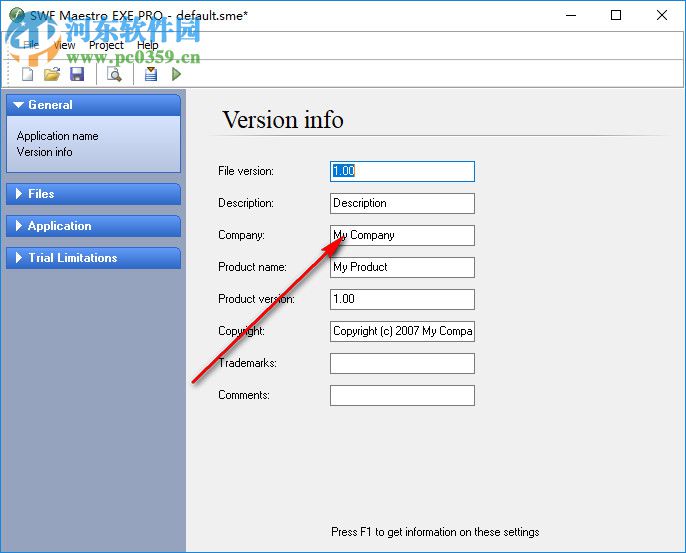The image size is (686, 553).
Task: Click the Copyright input field
Action: pyautogui.click(x=402, y=331)
